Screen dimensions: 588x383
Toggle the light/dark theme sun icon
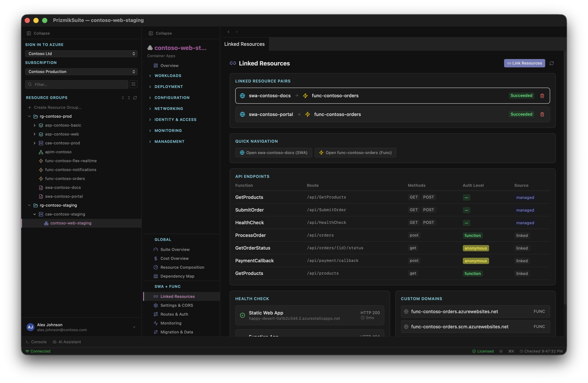coord(501,351)
